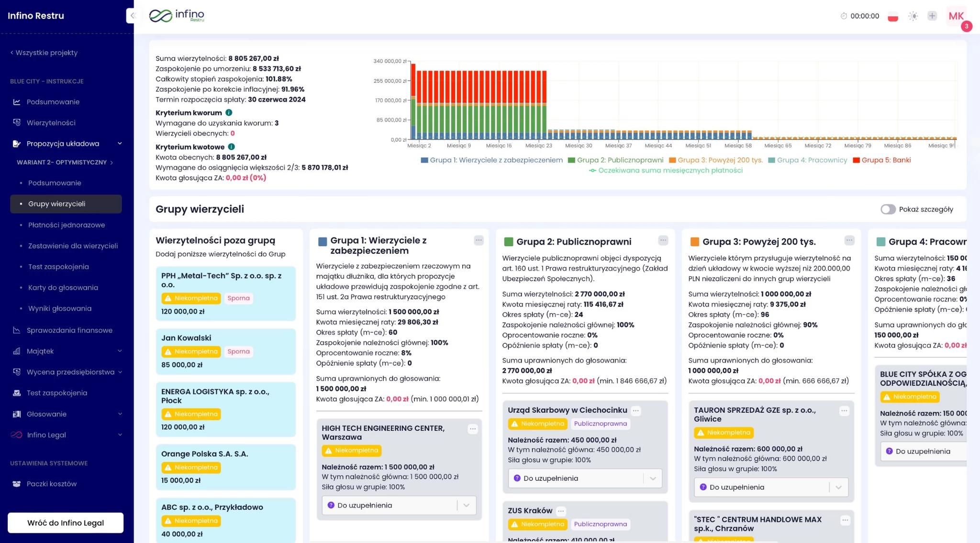Click the Polish flag language icon
This screenshot has height=543, width=980.
click(892, 16)
